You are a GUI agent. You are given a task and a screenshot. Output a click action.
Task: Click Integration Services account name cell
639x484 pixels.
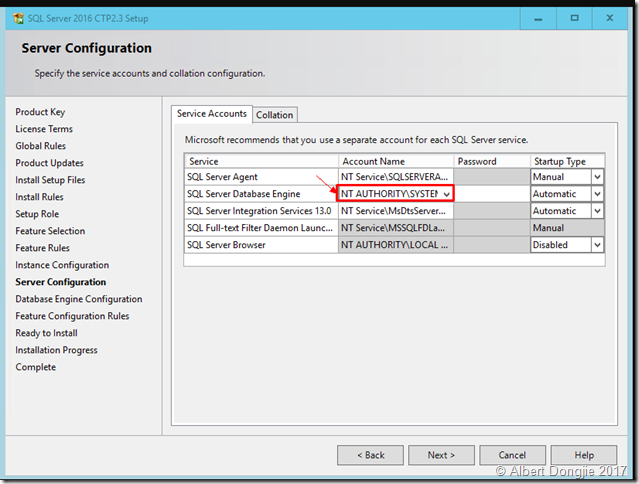point(396,211)
